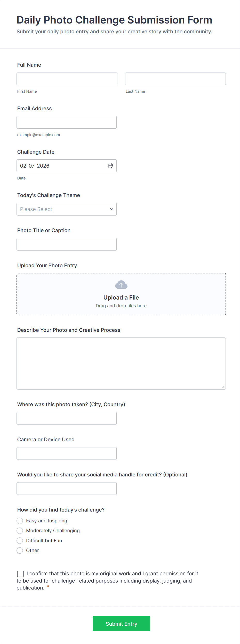Focus the photo description text area
240x644 pixels.
pyautogui.click(x=121, y=363)
